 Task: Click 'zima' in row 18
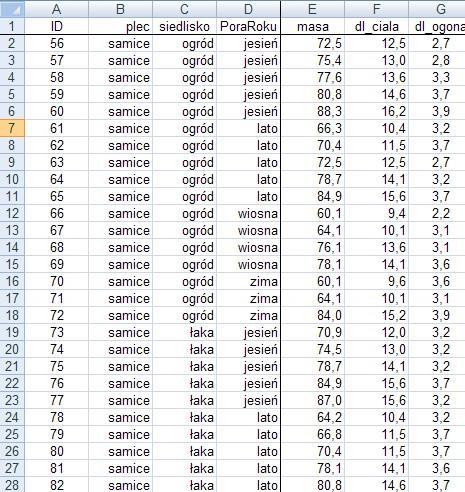click(248, 315)
